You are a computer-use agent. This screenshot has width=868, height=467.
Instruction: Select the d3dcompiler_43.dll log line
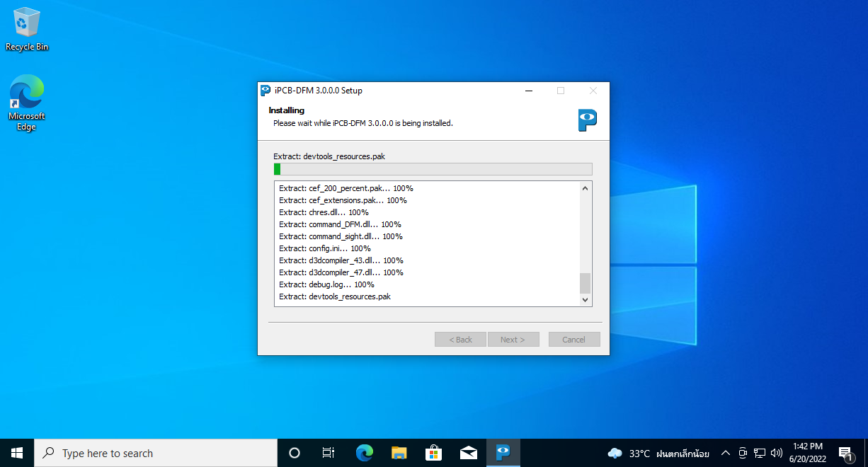pos(341,260)
